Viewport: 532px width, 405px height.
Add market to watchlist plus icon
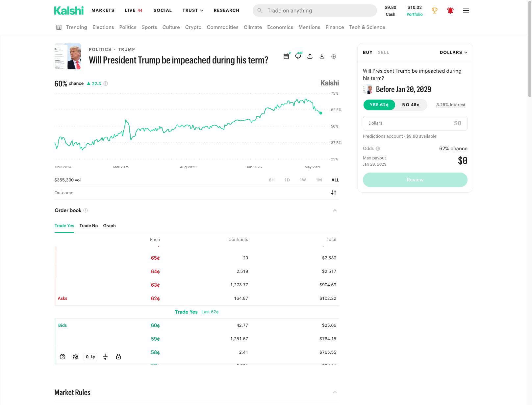pyautogui.click(x=334, y=57)
